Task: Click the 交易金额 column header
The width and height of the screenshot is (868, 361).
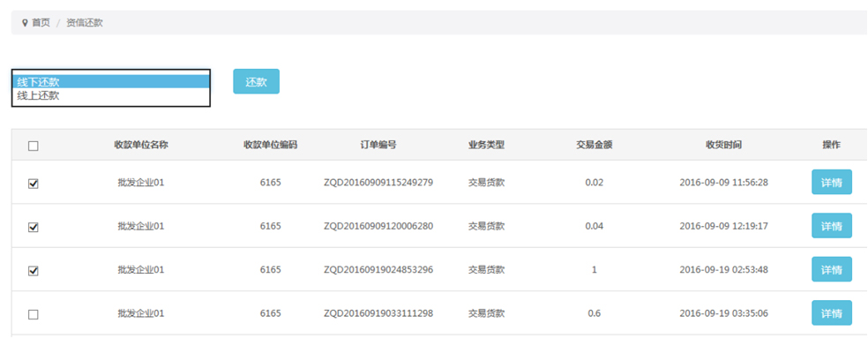Action: coord(594,145)
